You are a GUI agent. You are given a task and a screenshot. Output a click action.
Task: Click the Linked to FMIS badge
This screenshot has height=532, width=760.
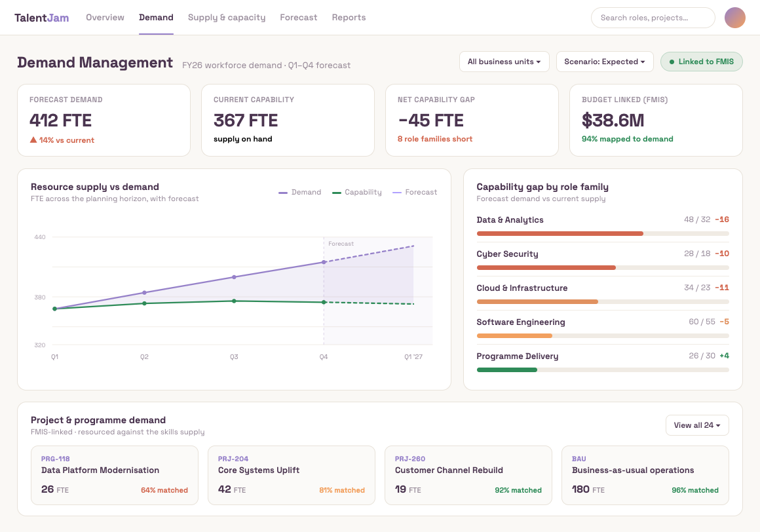pyautogui.click(x=701, y=62)
